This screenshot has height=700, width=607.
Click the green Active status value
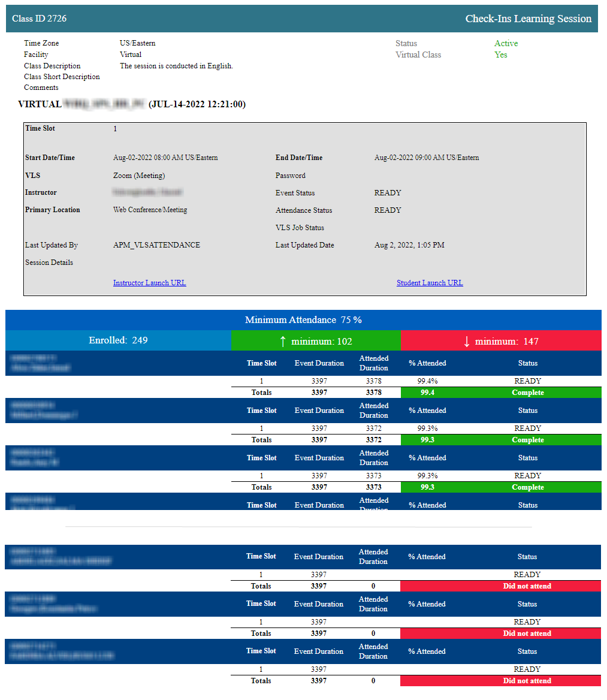(506, 44)
